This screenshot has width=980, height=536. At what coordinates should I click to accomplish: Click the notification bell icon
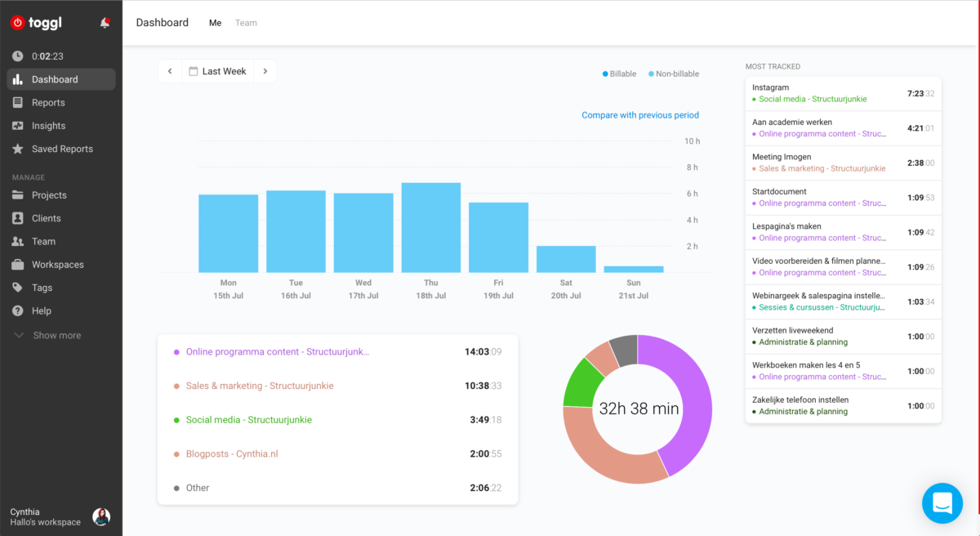[105, 23]
